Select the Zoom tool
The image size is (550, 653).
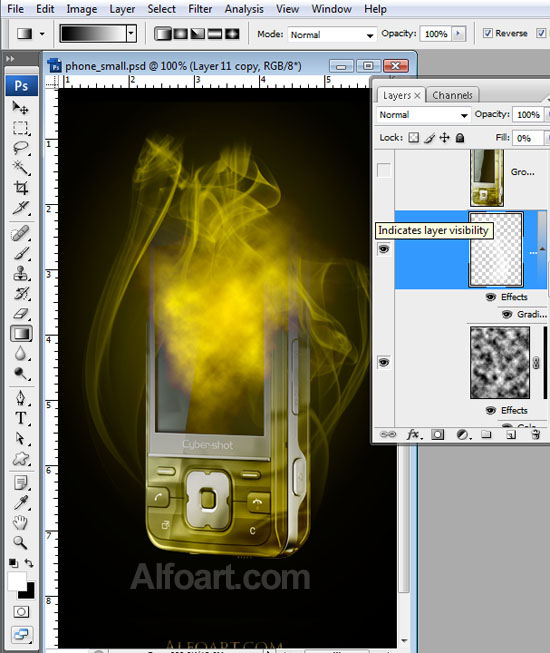20,543
